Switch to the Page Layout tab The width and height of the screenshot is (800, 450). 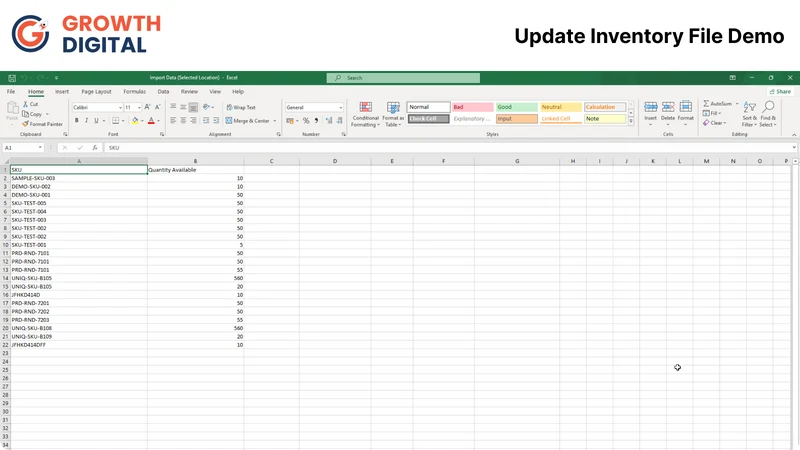[96, 92]
